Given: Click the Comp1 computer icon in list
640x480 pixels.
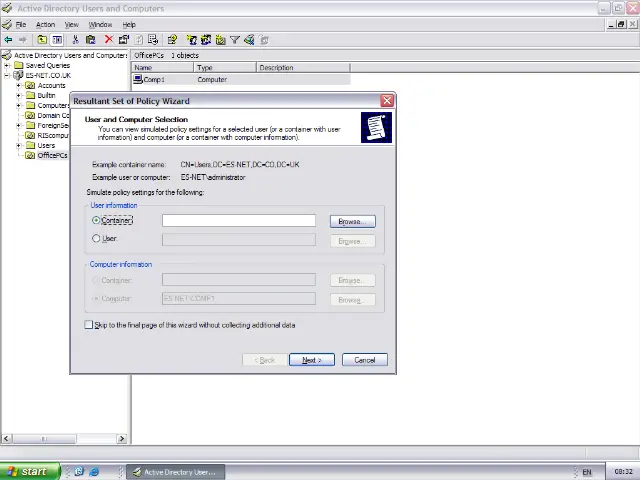Looking at the screenshot, I should (x=138, y=79).
